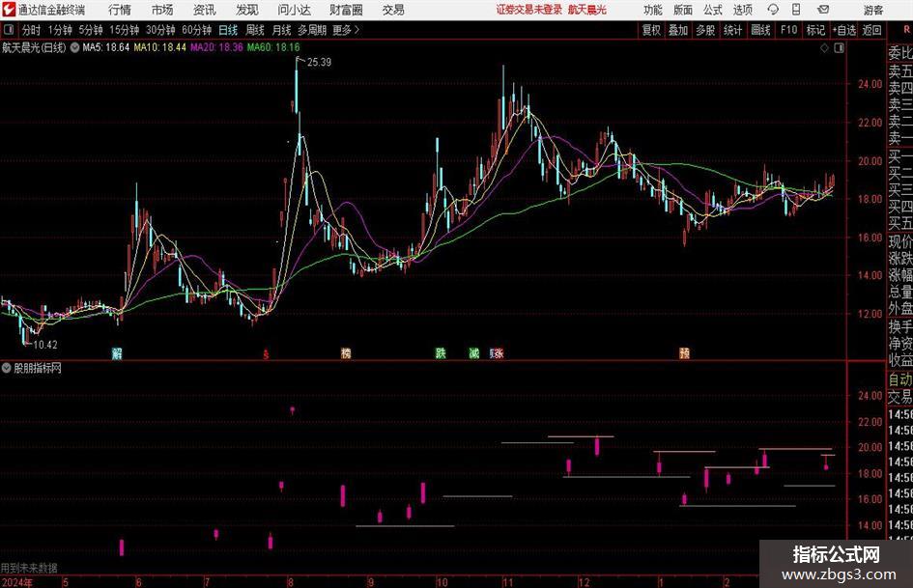Click the 10.42 low price label
The width and height of the screenshot is (913, 588).
[45, 345]
